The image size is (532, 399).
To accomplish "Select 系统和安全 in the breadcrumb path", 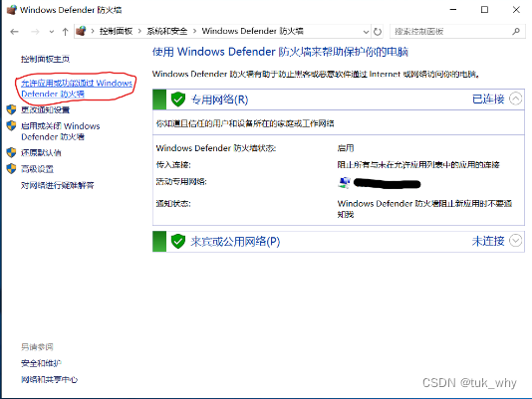I will [167, 31].
